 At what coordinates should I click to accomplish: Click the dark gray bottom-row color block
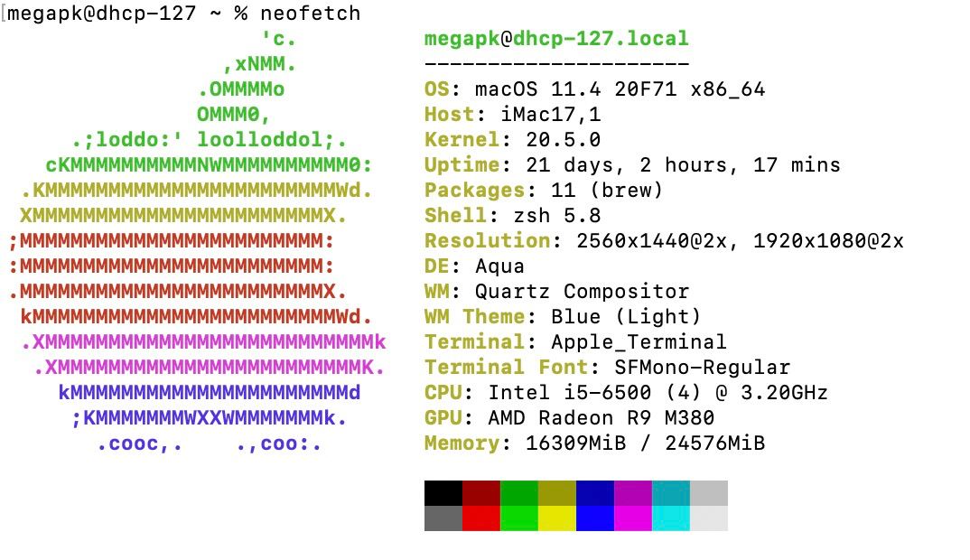443,518
